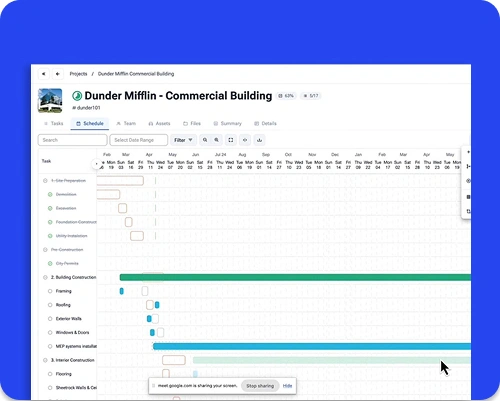500x401 pixels.
Task: Mark the Exterior Walls circle complete
Action: pyautogui.click(x=50, y=319)
